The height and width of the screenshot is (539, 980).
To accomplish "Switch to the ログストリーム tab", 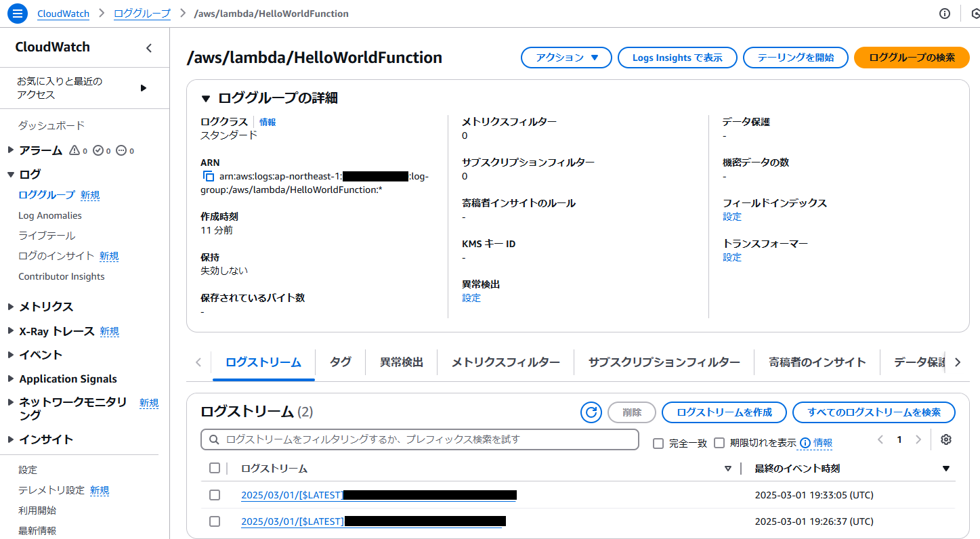I will pyautogui.click(x=263, y=362).
